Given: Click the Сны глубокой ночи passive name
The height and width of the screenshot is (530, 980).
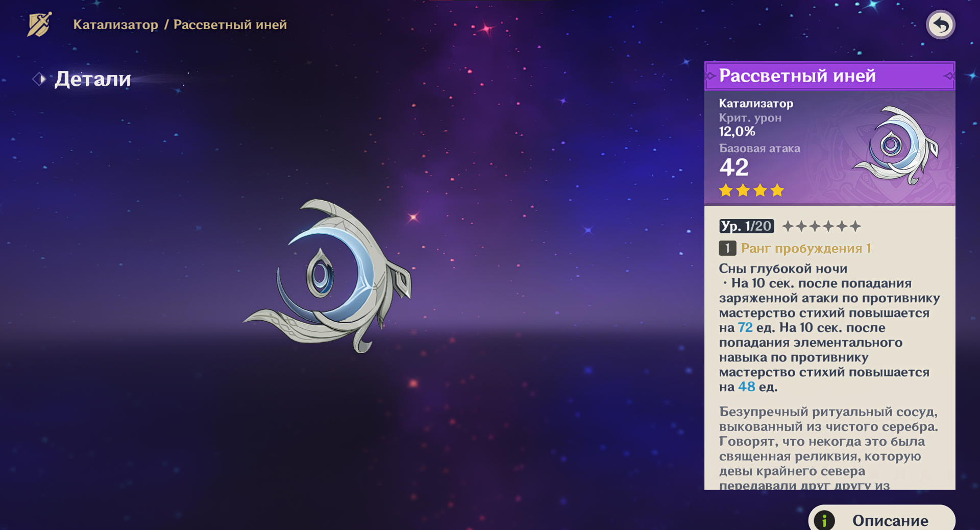Looking at the screenshot, I should click(783, 269).
